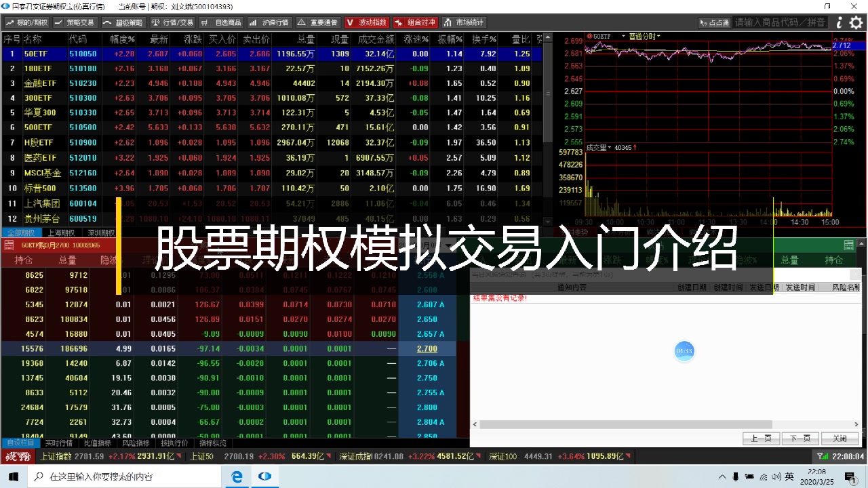Click the 2.750 strike price cell

point(427,378)
